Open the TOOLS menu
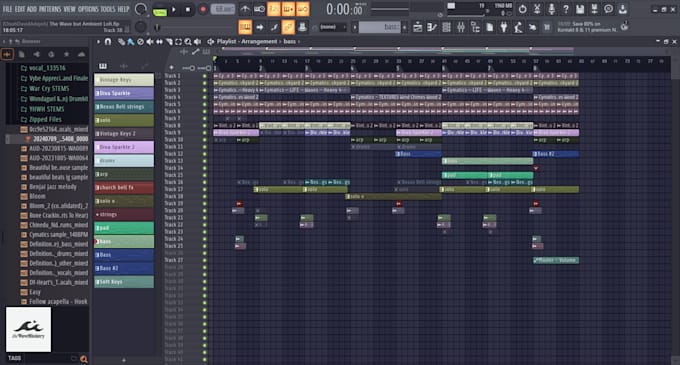680x365 pixels. 108,9
